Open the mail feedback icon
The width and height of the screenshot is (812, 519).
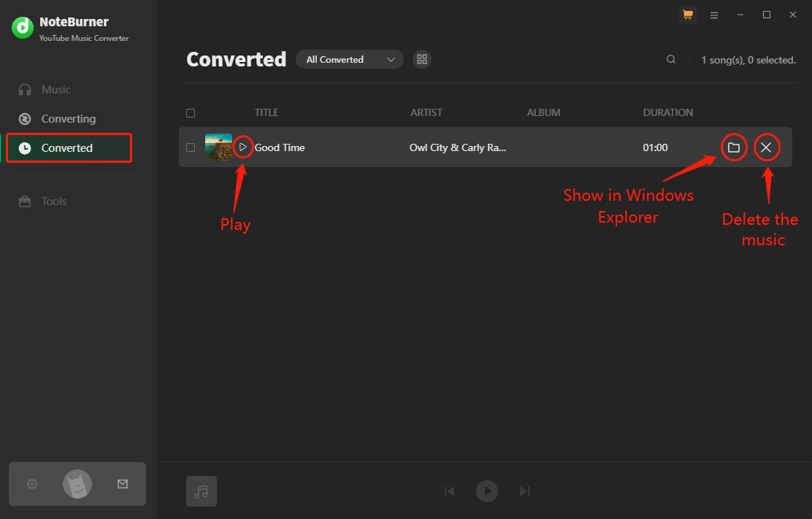123,484
